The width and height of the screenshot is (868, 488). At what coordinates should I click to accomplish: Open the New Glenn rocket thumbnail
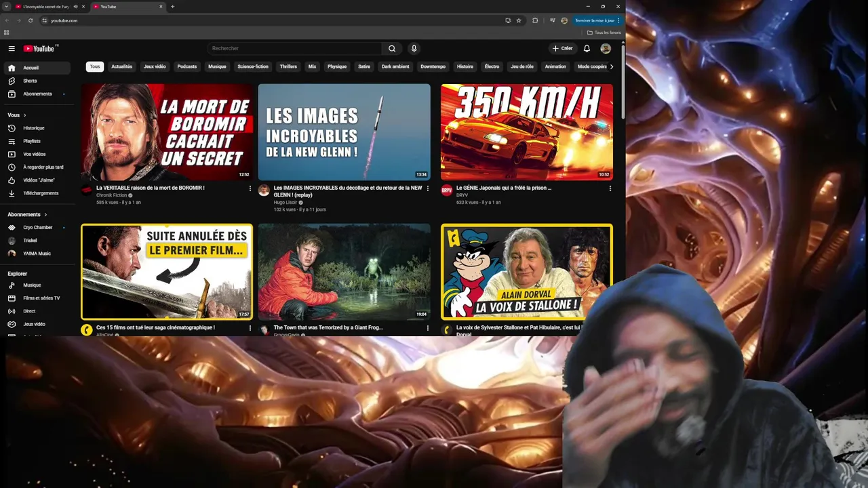tap(344, 132)
